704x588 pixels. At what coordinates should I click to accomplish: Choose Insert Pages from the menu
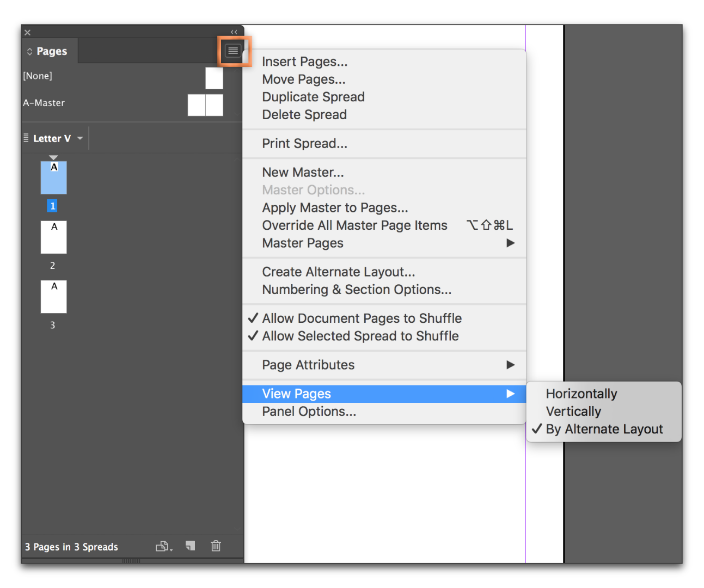pyautogui.click(x=305, y=61)
